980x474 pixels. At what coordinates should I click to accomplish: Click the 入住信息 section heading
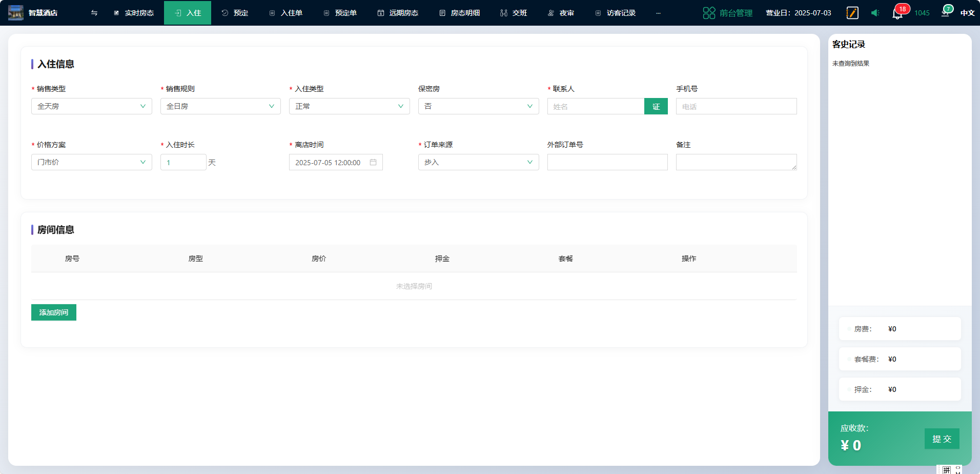click(56, 64)
